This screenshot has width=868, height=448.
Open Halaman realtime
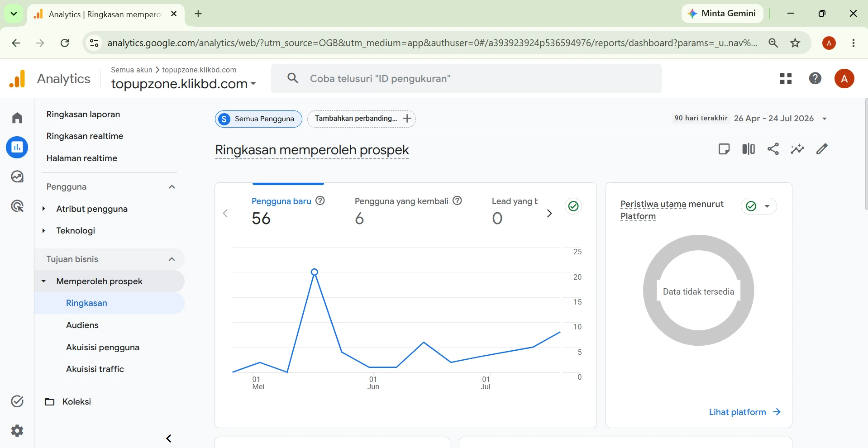coord(82,158)
